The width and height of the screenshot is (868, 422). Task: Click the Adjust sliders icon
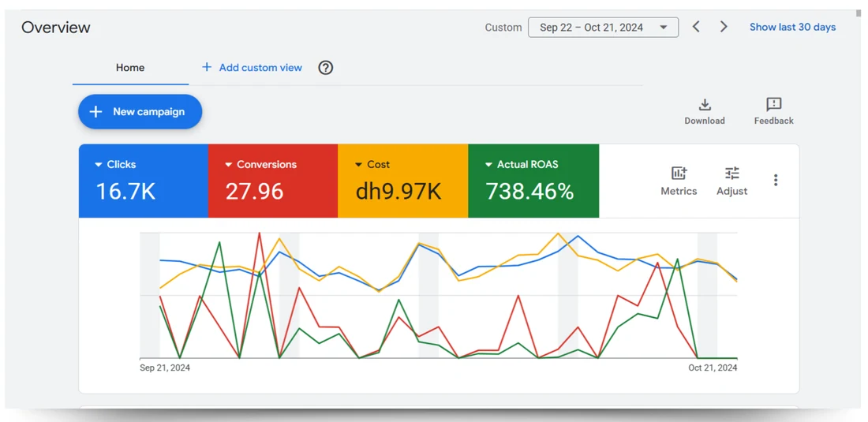[x=731, y=173]
